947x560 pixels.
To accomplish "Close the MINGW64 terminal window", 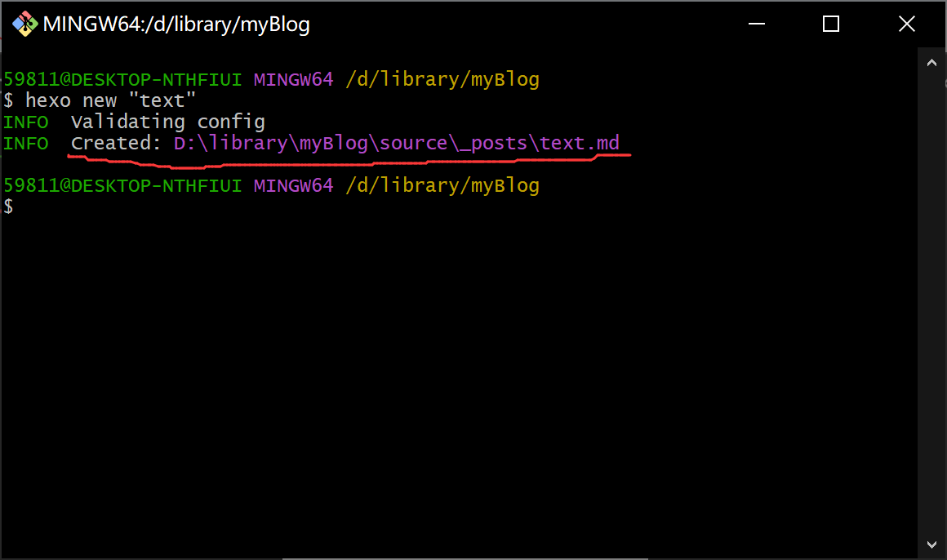I will pyautogui.click(x=906, y=24).
